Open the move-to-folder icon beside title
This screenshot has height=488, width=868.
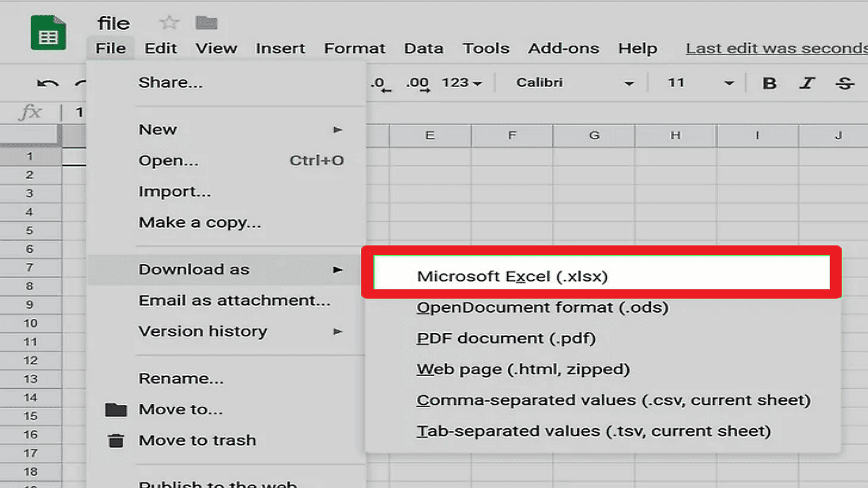pos(207,24)
